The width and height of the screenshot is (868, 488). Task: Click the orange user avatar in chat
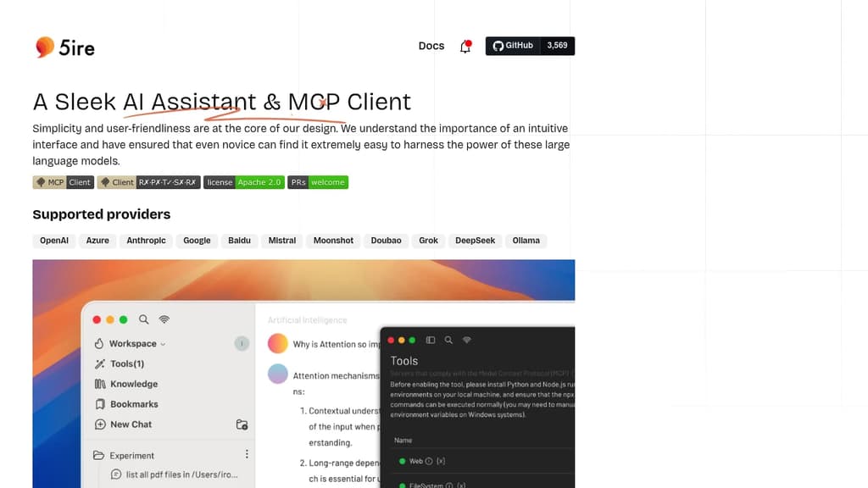(x=278, y=343)
